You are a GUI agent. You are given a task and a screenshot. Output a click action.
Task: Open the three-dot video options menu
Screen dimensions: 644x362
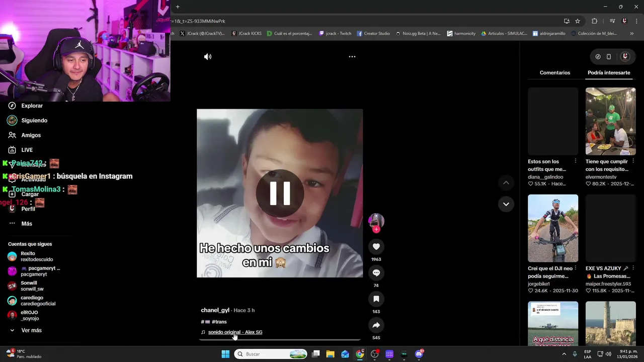click(352, 57)
